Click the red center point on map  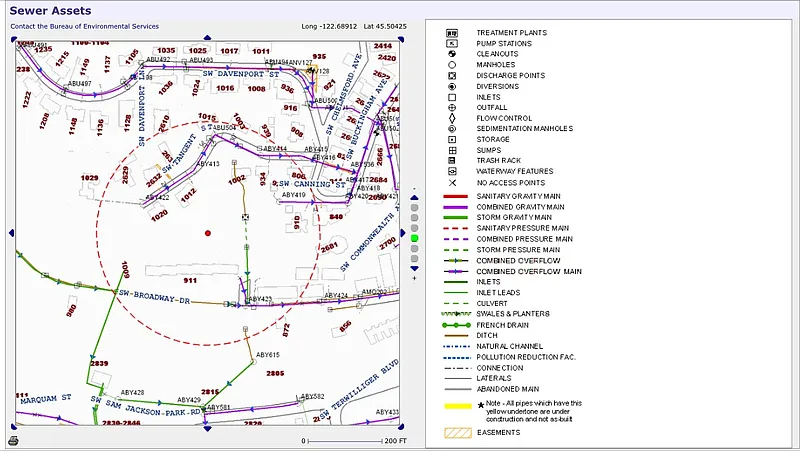point(208,233)
